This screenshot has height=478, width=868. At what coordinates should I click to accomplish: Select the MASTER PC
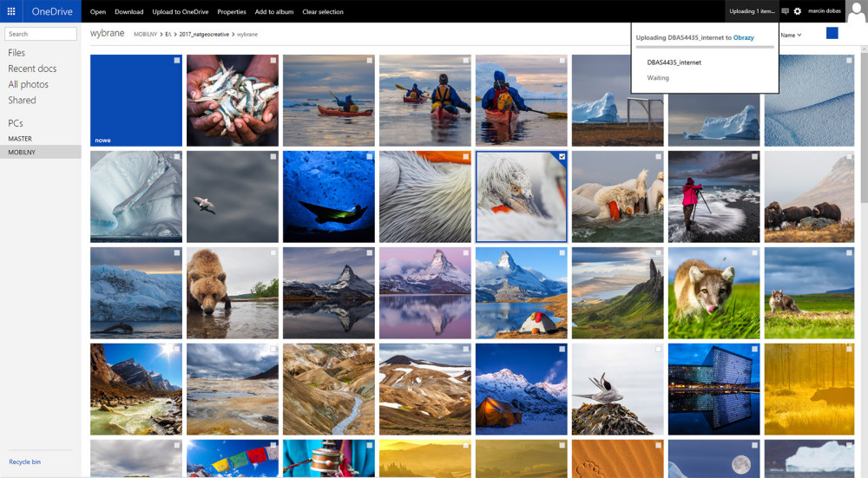coord(20,138)
